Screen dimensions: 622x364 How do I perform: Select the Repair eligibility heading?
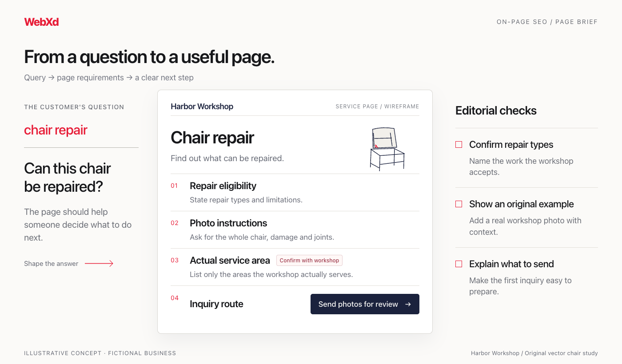click(223, 186)
